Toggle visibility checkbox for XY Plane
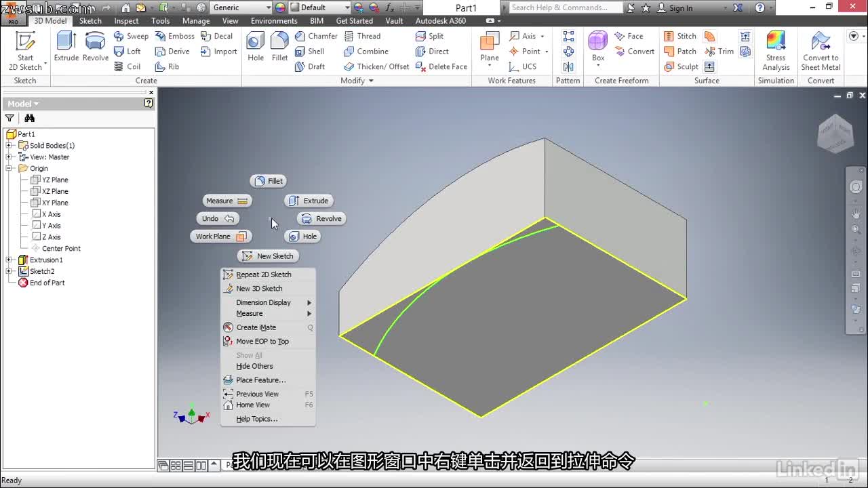This screenshot has width=868, height=488. [x=35, y=203]
